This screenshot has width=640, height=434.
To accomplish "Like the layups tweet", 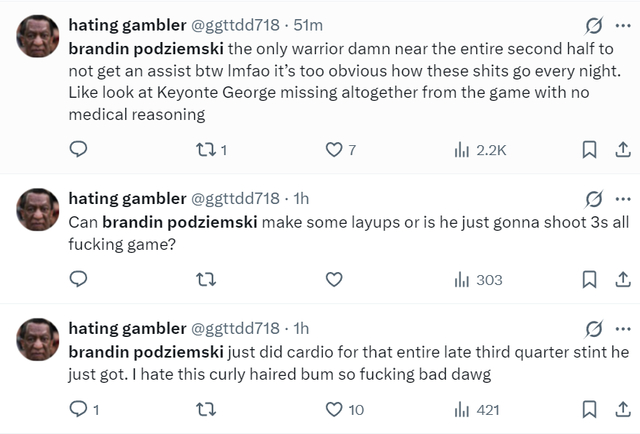I will click(335, 280).
